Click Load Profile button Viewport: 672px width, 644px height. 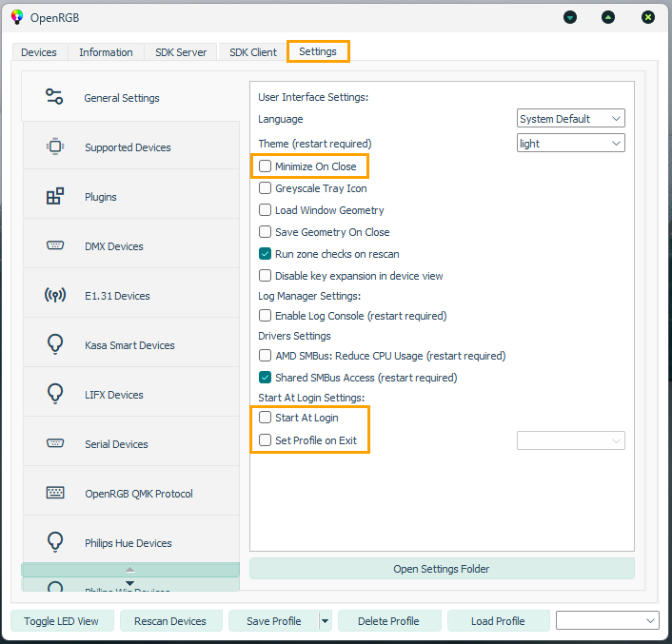coord(498,621)
